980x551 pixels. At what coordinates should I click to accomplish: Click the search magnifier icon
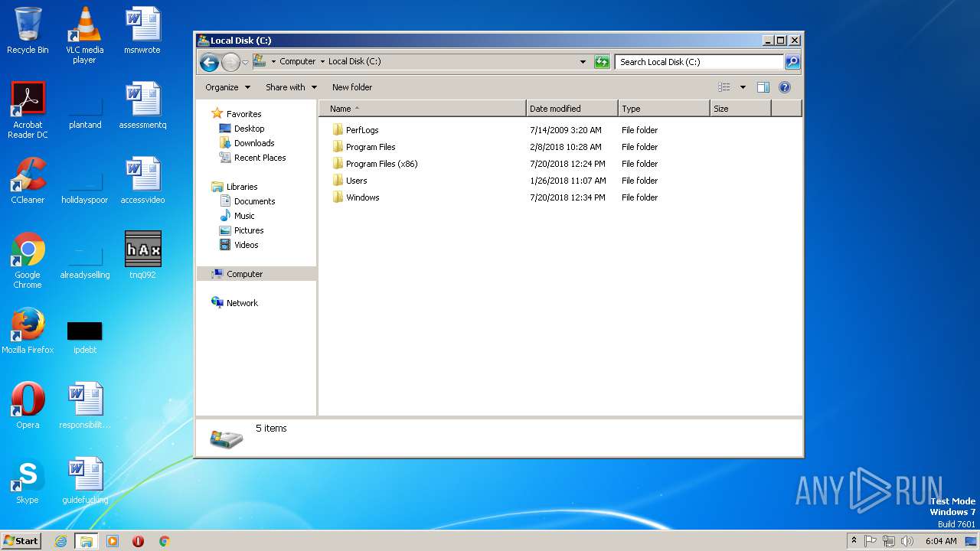click(x=792, y=62)
